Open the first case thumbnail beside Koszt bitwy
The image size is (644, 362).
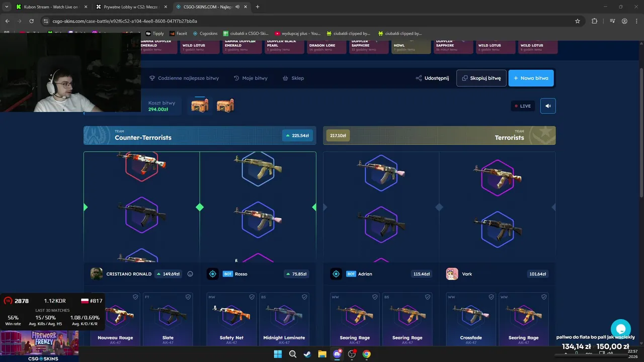(x=200, y=106)
